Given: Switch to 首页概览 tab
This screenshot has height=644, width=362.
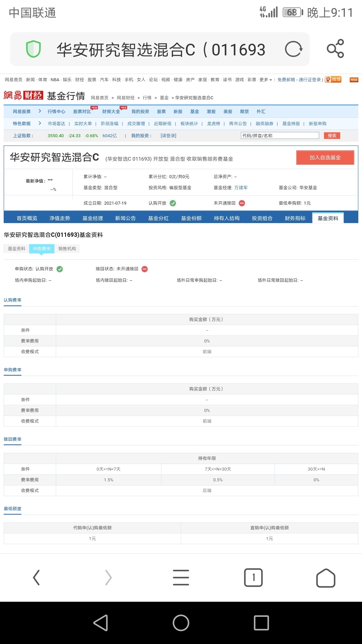Looking at the screenshot, I should tap(27, 218).
